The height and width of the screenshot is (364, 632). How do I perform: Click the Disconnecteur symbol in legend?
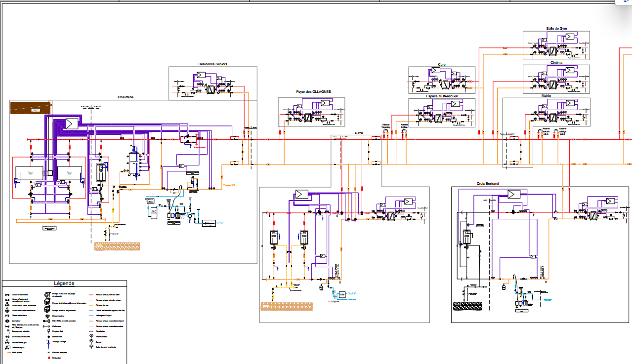coord(47,316)
